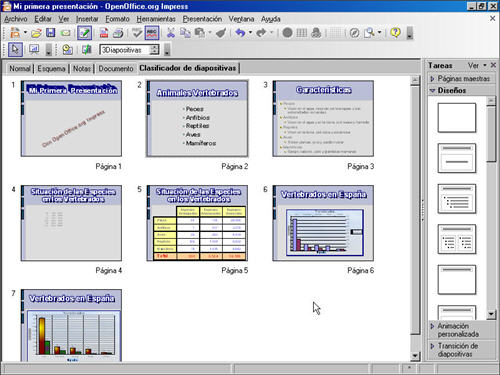Screen dimensions: 500x375
Task: Increase slides per row spinner
Action: click(154, 47)
